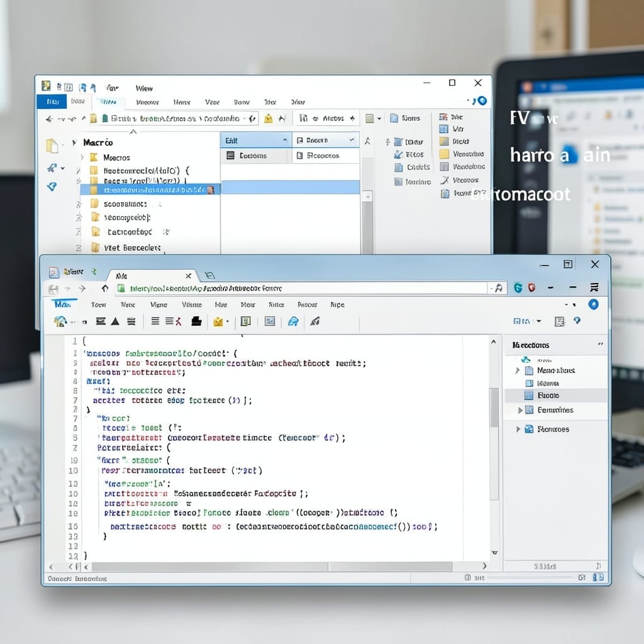Viewport: 644px width, 644px height.
Task: Click the globe-house icon at the start of the editor toolbar
Action: 60,321
